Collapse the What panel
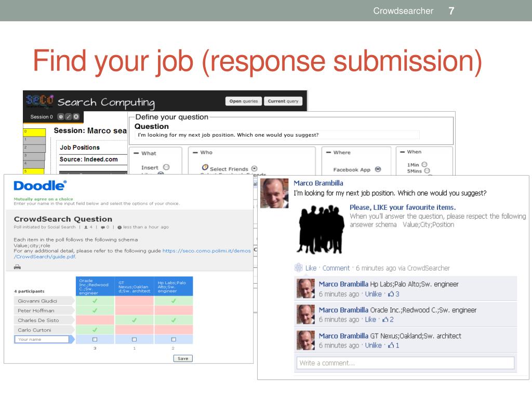The image size is (532, 399). pos(137,153)
